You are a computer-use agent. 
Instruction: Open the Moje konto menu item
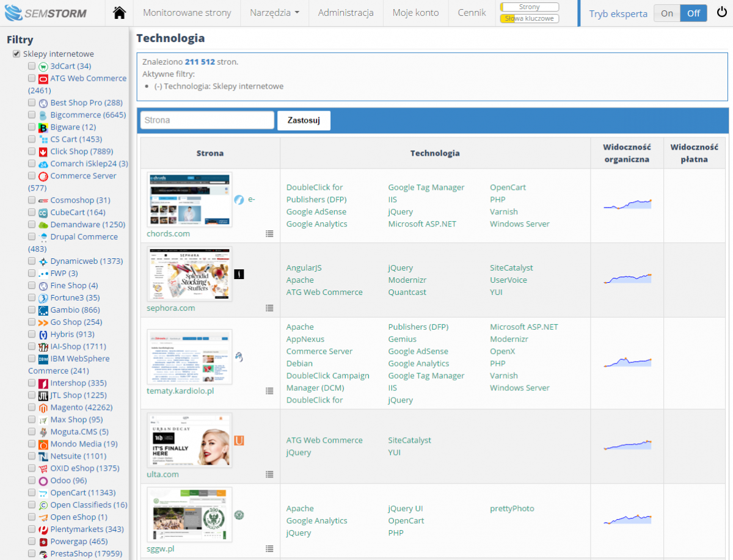[416, 13]
